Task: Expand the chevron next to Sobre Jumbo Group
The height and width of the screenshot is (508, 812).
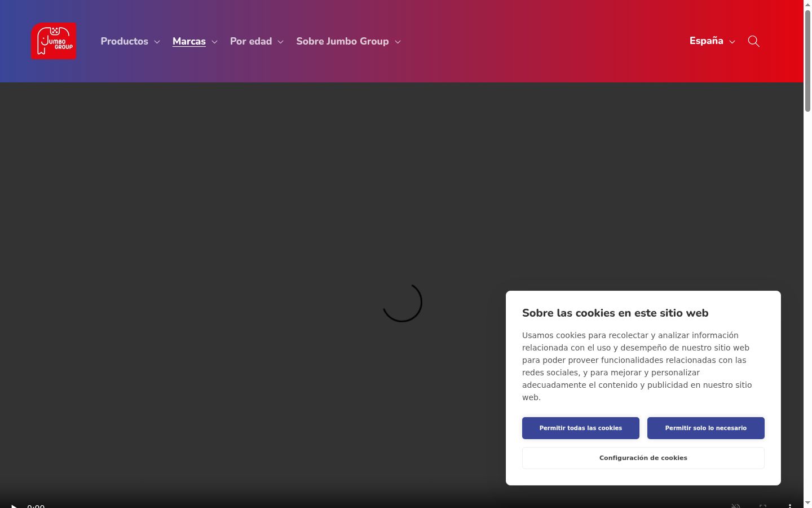Action: click(398, 42)
